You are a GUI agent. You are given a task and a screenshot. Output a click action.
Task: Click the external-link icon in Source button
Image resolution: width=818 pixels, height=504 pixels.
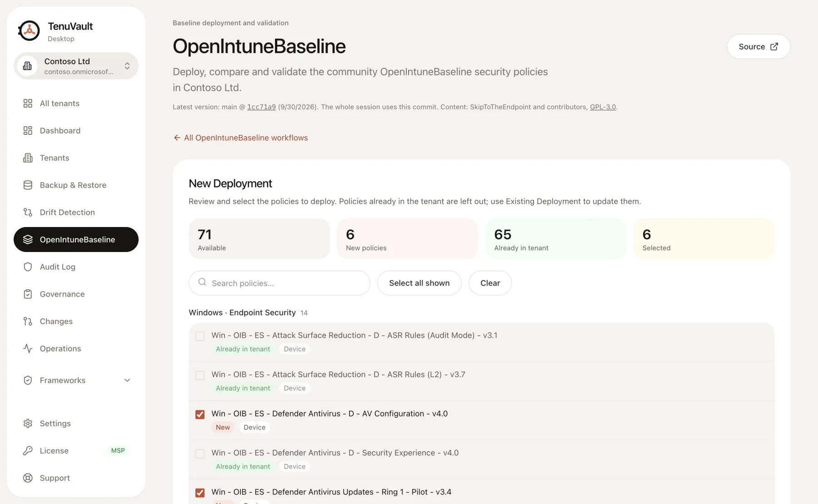coord(774,46)
